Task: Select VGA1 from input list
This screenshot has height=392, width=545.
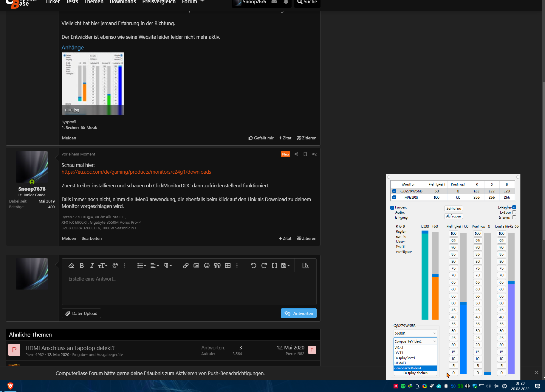Action: [x=415, y=348]
